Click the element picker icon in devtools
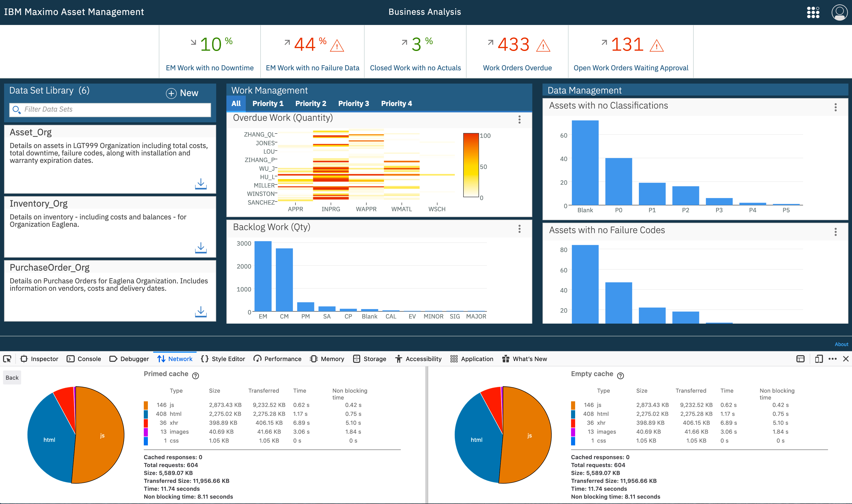This screenshot has height=504, width=852. (x=7, y=359)
